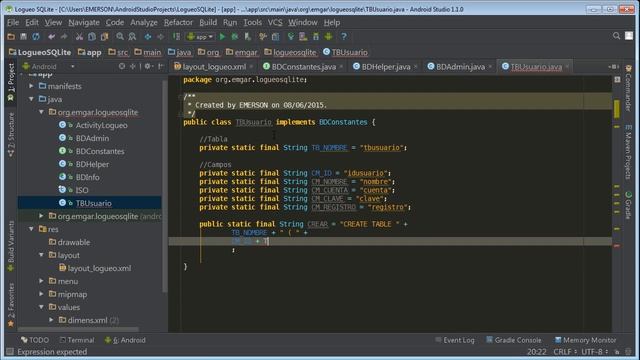
Task: Open the Memory Monitor panel
Action: tap(585, 340)
